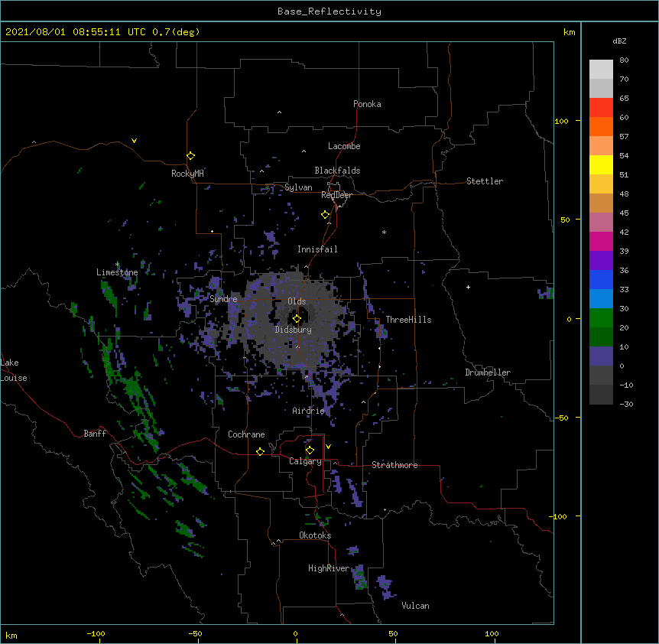
Task: Click the Blackfalds city label
Action: [337, 171]
